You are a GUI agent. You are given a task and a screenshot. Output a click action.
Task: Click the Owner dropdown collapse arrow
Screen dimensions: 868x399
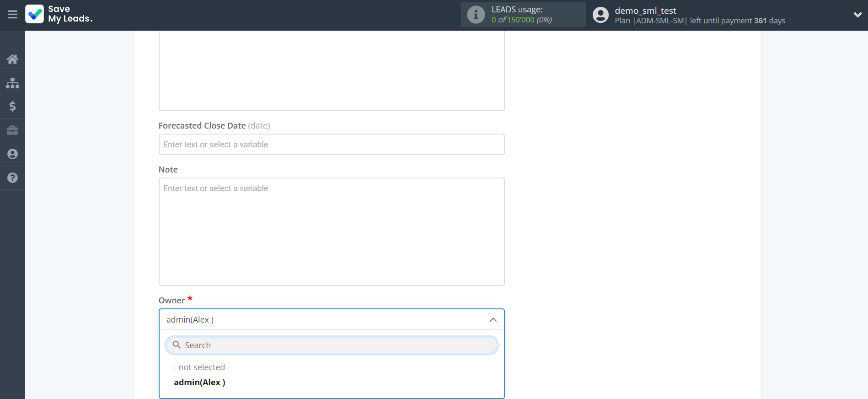tap(493, 320)
